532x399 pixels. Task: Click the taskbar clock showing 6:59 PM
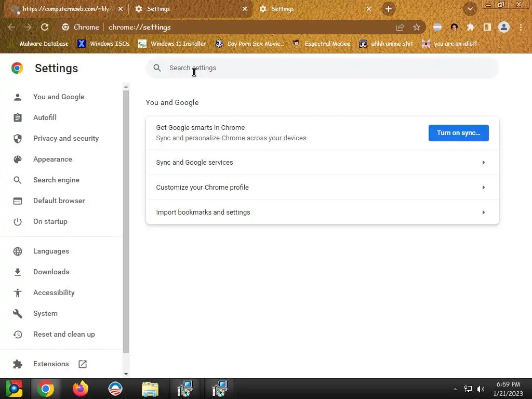point(508,389)
